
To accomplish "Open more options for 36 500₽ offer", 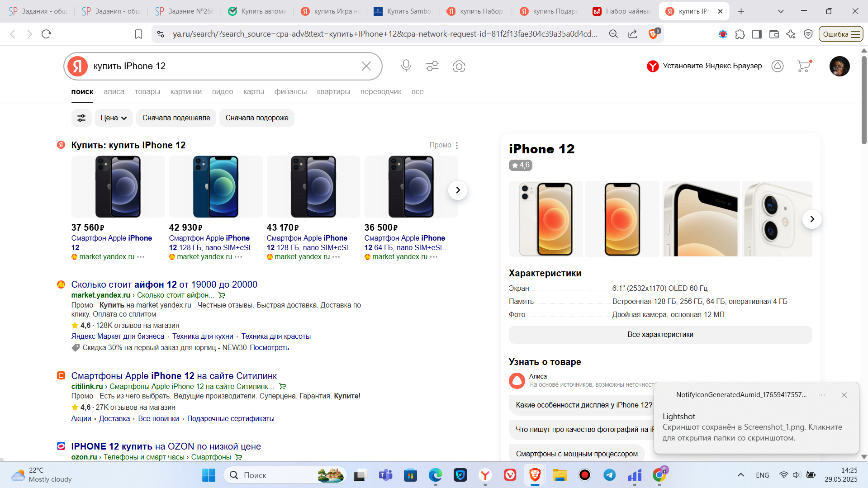I will 434,257.
